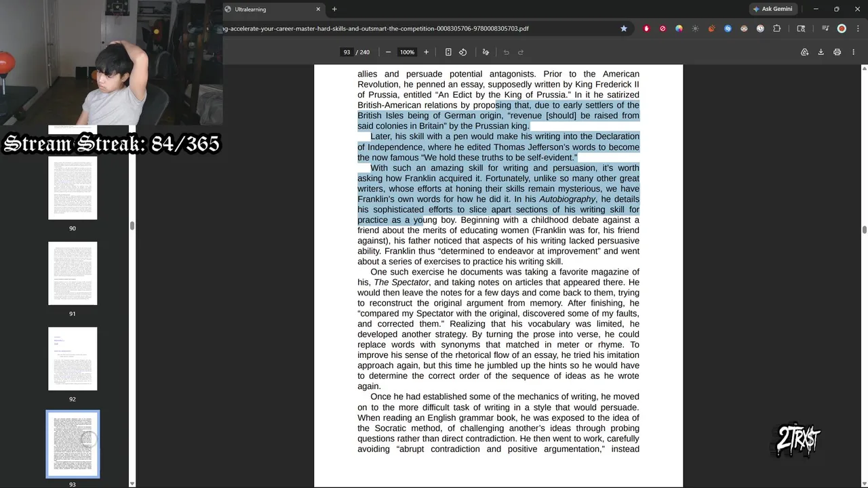Bookmark this page with the star icon
This screenshot has width=868, height=488.
click(x=624, y=28)
